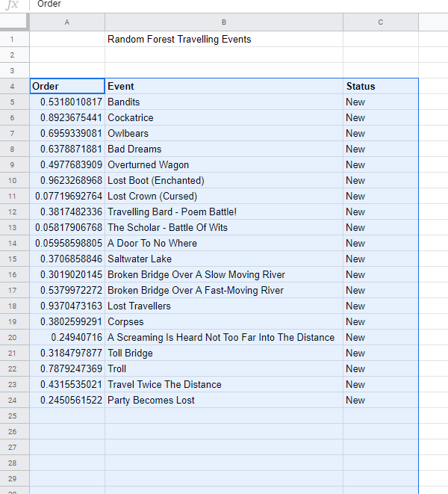Screen dimensions: 448x494
Task: Click the select-all corner box
Action: pos(13,22)
